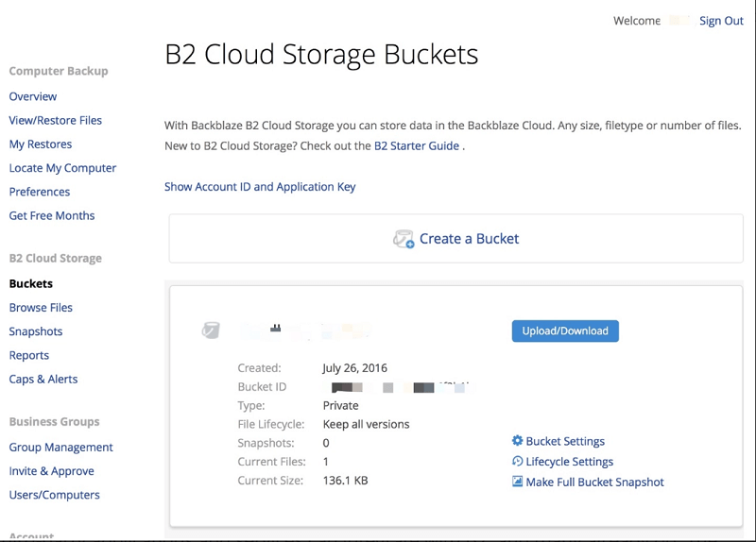This screenshot has height=542, width=756.
Task: Click the Lifecycle Settings clock icon
Action: [x=517, y=461]
